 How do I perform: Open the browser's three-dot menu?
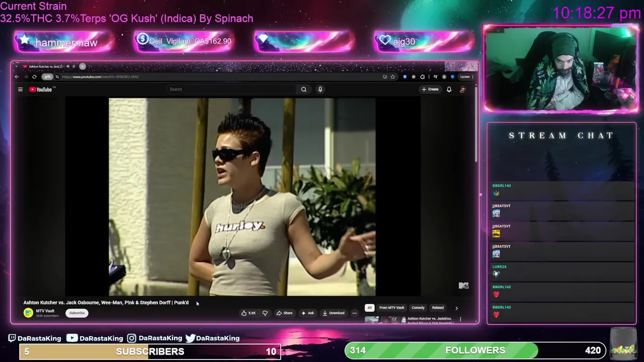(x=473, y=77)
